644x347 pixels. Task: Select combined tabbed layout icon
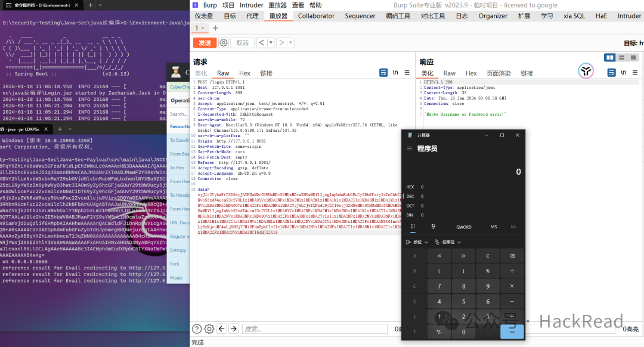tap(633, 57)
